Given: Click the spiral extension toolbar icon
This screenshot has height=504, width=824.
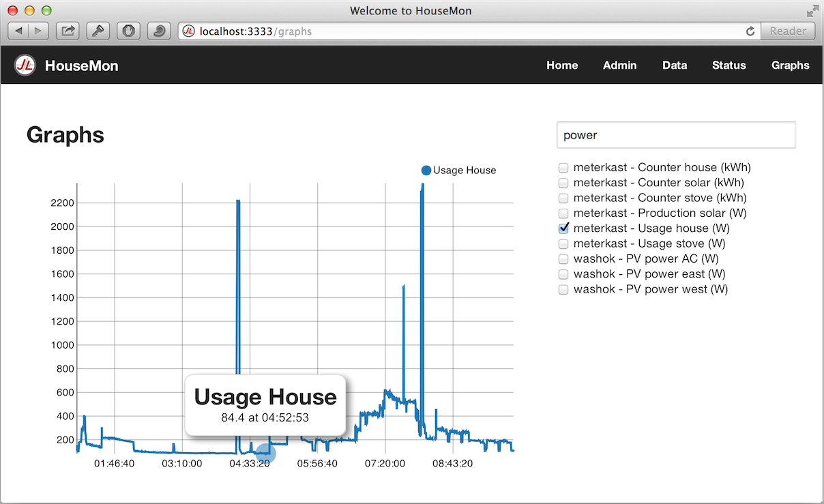Looking at the screenshot, I should click(x=159, y=31).
